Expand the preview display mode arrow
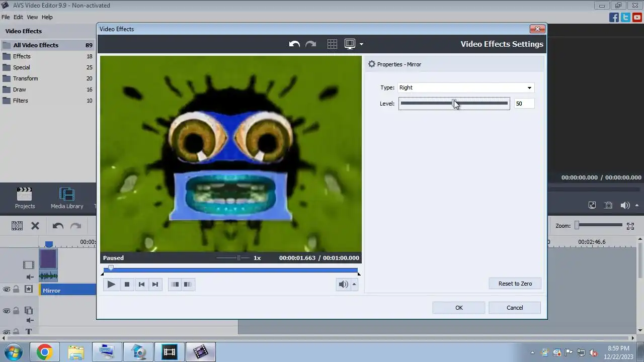644x362 pixels. 361,44
